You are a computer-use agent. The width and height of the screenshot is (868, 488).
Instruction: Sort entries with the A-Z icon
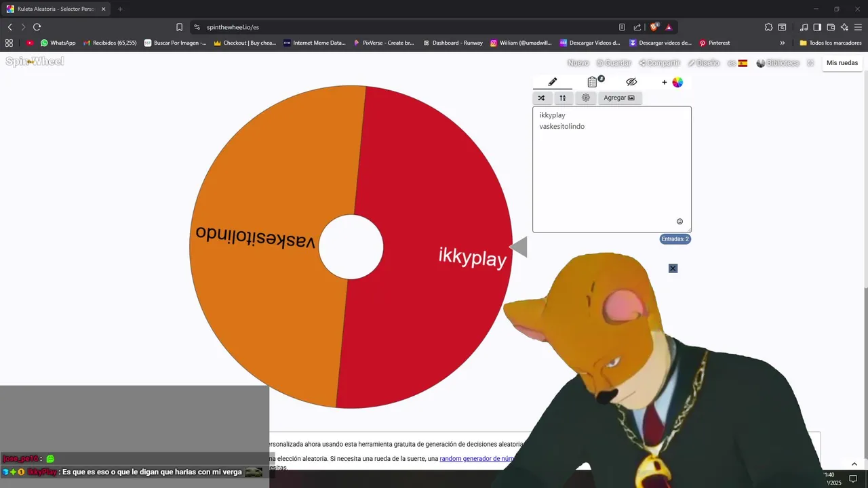[562, 98]
